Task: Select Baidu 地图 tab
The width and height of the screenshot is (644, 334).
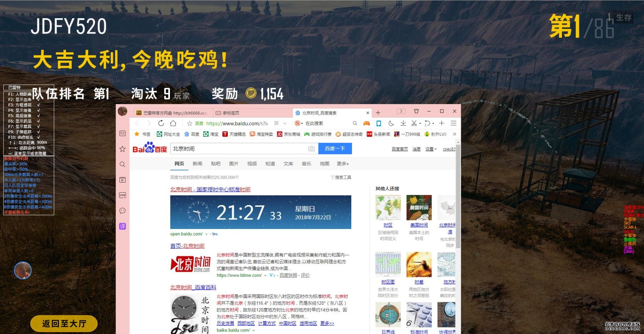Action: point(324,164)
